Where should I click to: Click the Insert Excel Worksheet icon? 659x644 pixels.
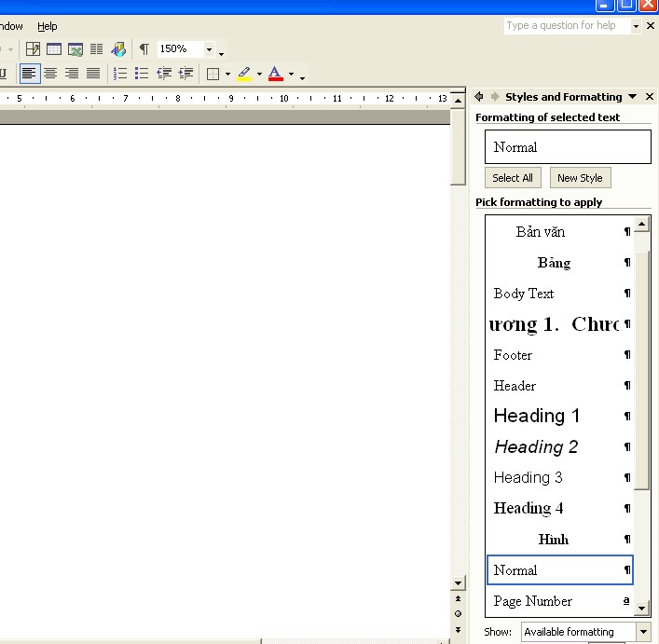tap(76, 49)
